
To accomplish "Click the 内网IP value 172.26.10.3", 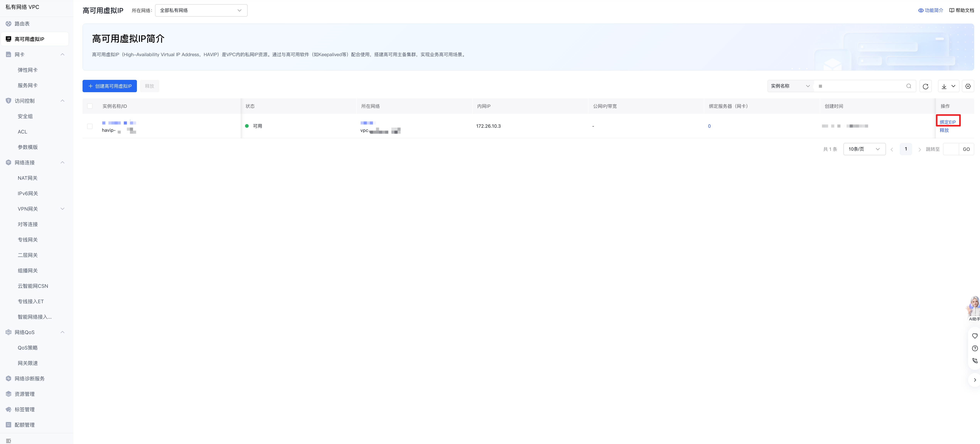I will click(x=488, y=126).
